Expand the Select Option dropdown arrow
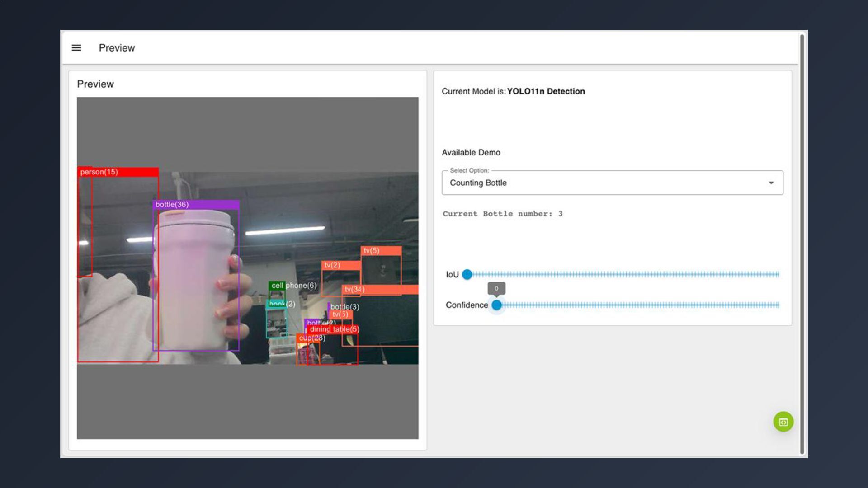Viewport: 868px width, 488px height. coord(771,183)
